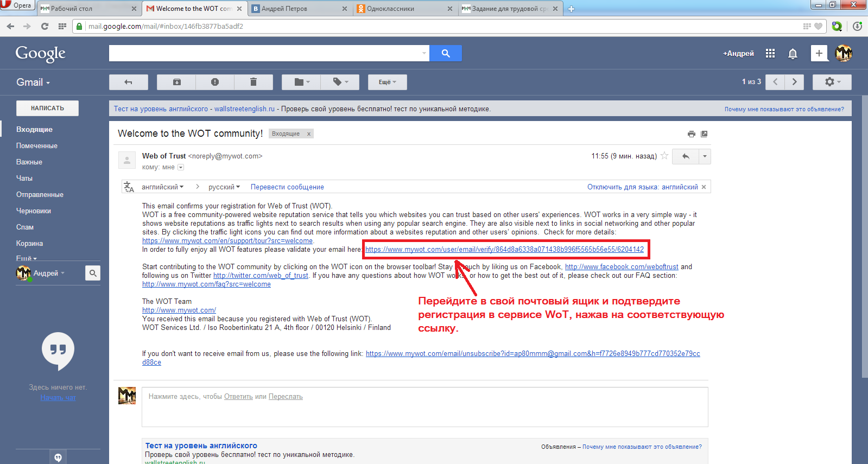Open the search options arrow in the search box
Screen dimensions: 868x464
pyautogui.click(x=425, y=53)
